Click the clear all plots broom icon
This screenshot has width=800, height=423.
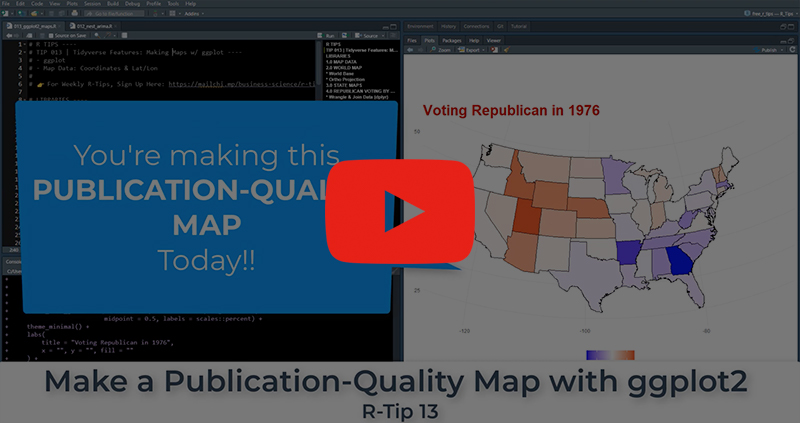tap(506, 50)
